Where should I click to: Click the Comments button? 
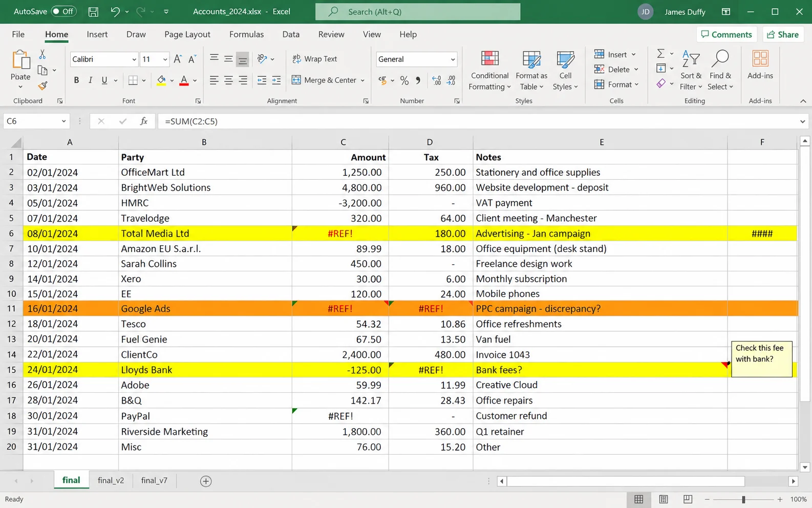726,34
